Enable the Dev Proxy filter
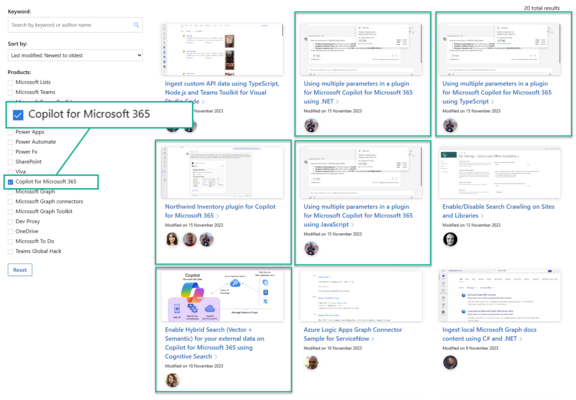This screenshot has width=576, height=400. click(x=10, y=221)
